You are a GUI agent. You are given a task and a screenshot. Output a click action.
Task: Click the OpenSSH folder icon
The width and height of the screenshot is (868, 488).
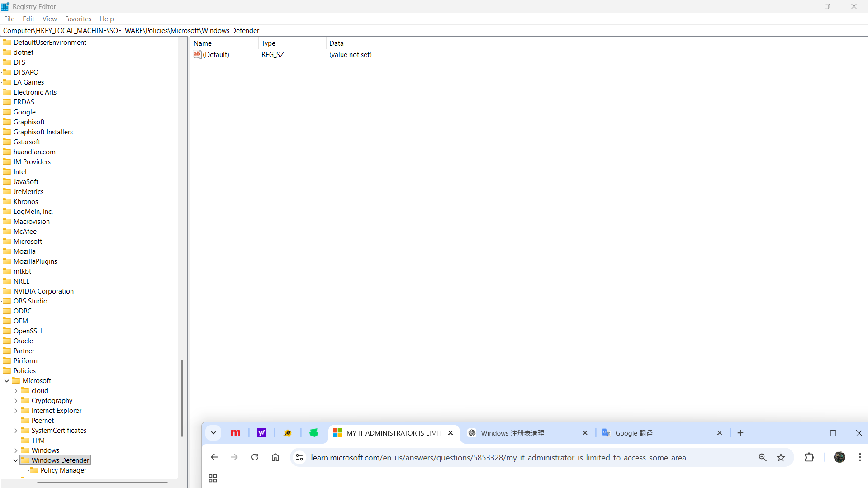7,331
